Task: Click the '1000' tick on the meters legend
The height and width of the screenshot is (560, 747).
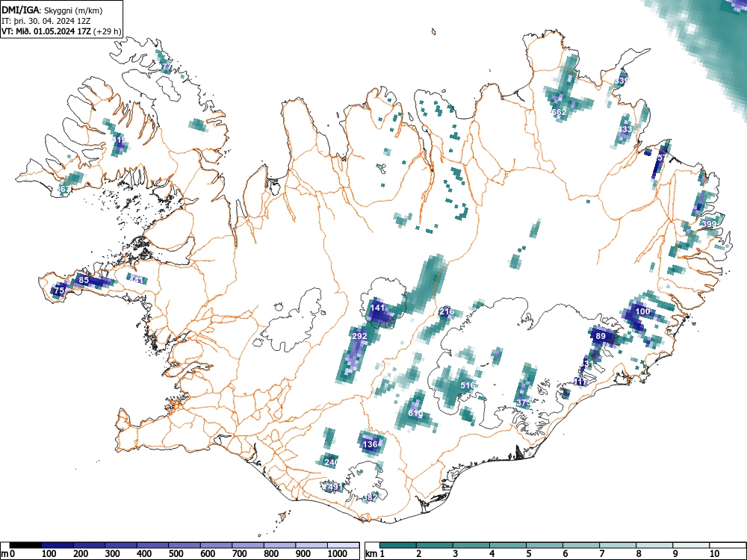Action: (x=338, y=554)
